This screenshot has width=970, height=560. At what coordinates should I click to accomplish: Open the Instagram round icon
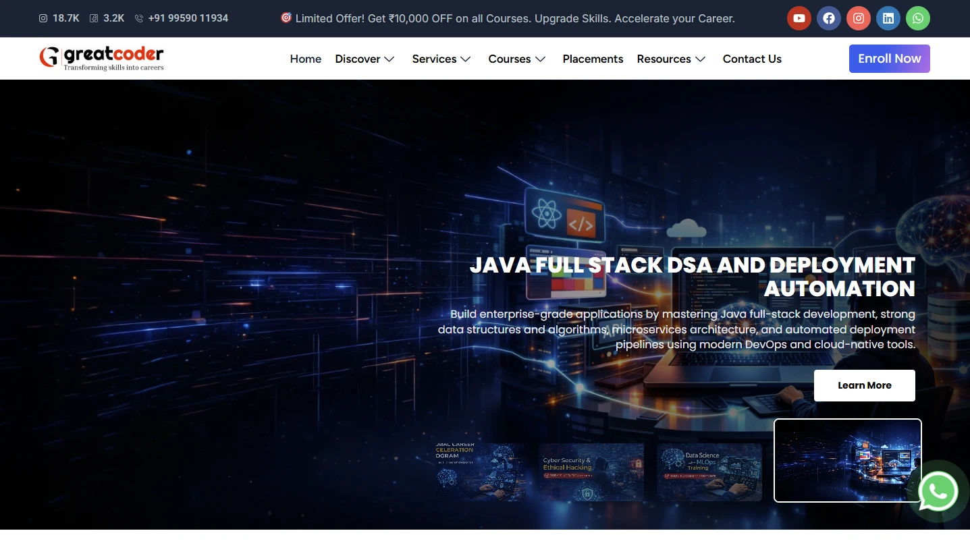pos(858,18)
